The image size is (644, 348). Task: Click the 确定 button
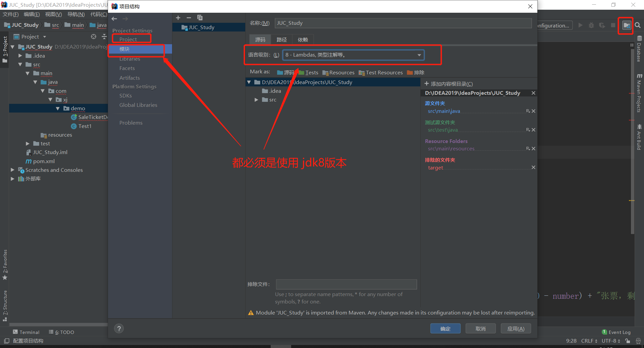click(445, 329)
